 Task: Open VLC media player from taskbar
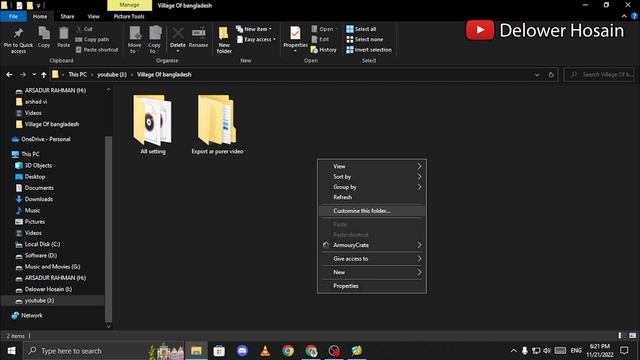tap(265, 351)
